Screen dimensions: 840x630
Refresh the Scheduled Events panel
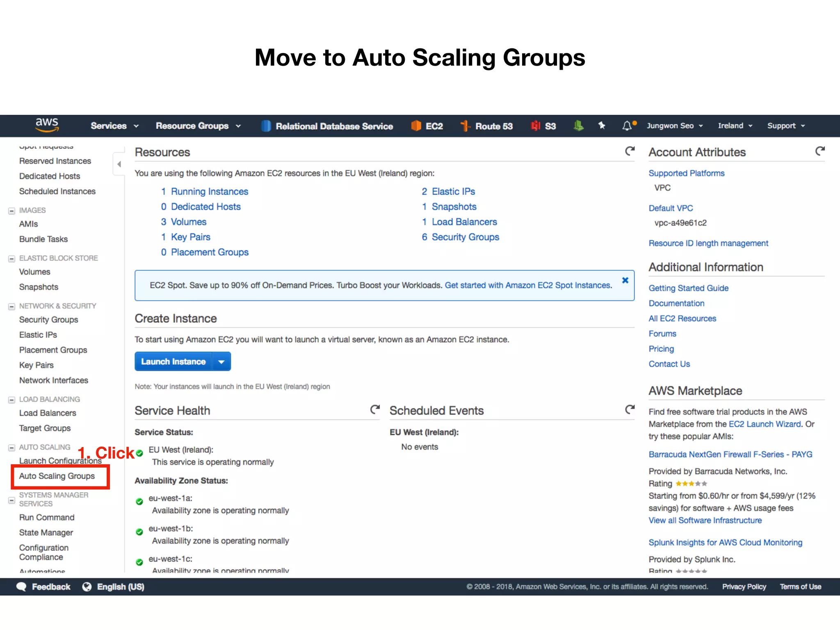[630, 409]
